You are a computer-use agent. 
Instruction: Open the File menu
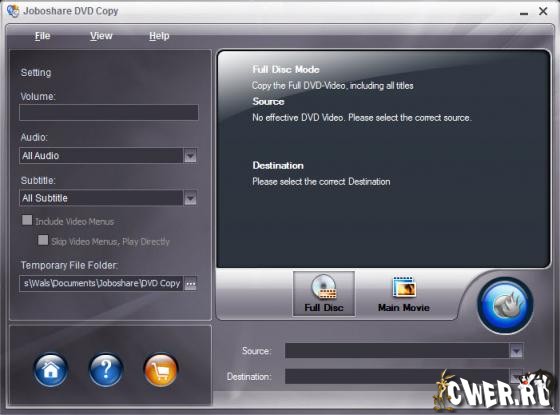42,36
